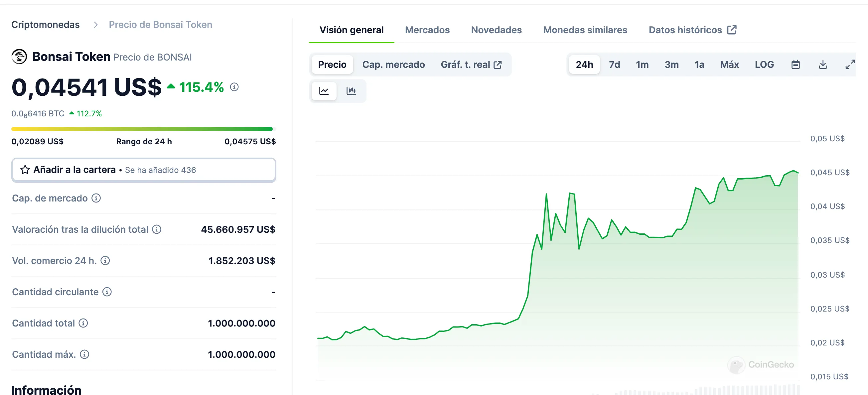This screenshot has width=868, height=395.
Task: Click info icon beside Cantidad total
Action: [83, 323]
